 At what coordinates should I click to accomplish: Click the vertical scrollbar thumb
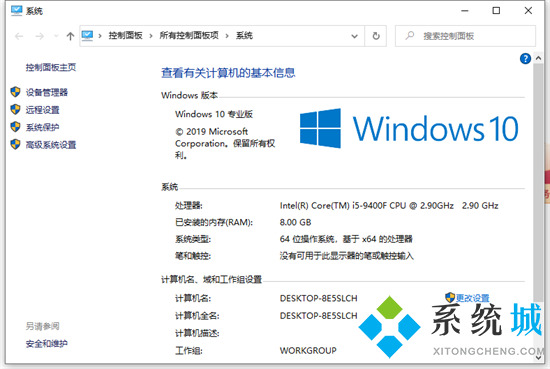[538, 182]
